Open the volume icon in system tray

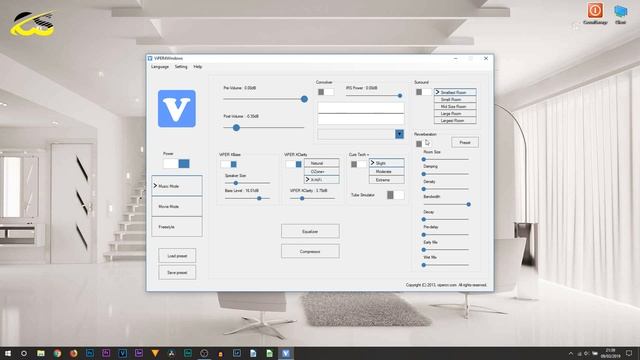[587, 353]
